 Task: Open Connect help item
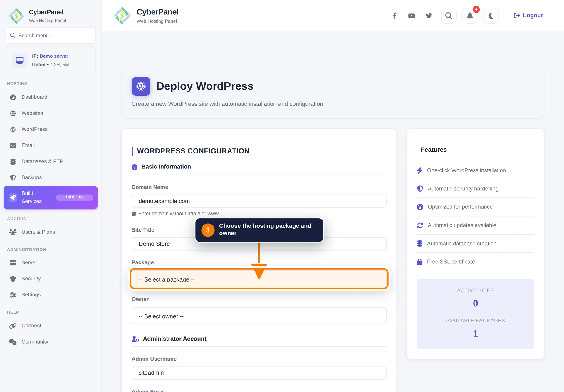(51, 326)
